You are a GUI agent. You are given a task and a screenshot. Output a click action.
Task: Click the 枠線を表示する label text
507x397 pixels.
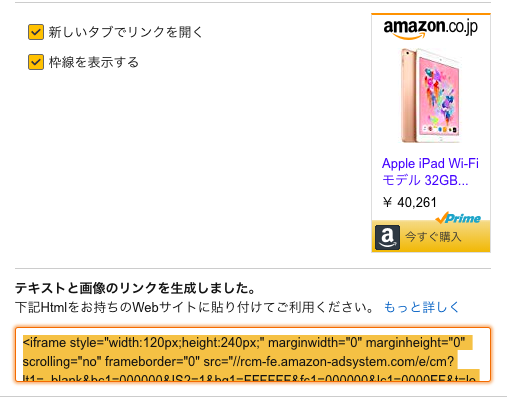pyautogui.click(x=94, y=62)
